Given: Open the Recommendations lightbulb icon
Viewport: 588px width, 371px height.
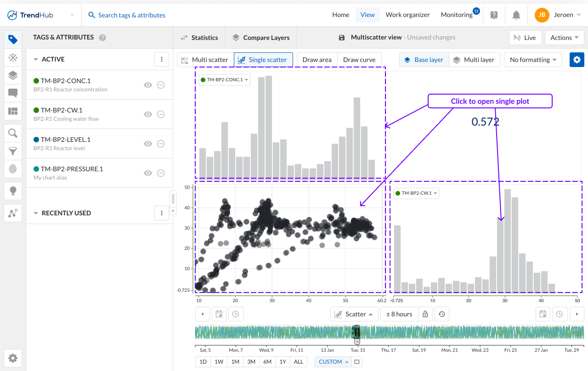Looking at the screenshot, I should (12, 191).
